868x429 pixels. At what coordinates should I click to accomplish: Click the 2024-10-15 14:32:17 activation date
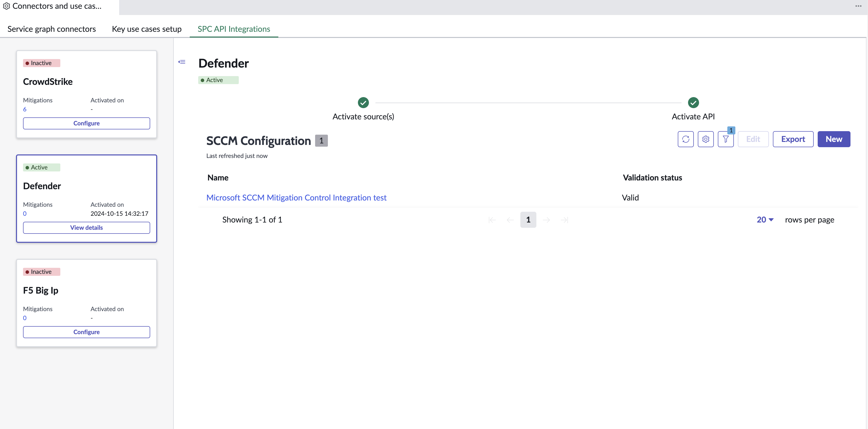coord(119,214)
